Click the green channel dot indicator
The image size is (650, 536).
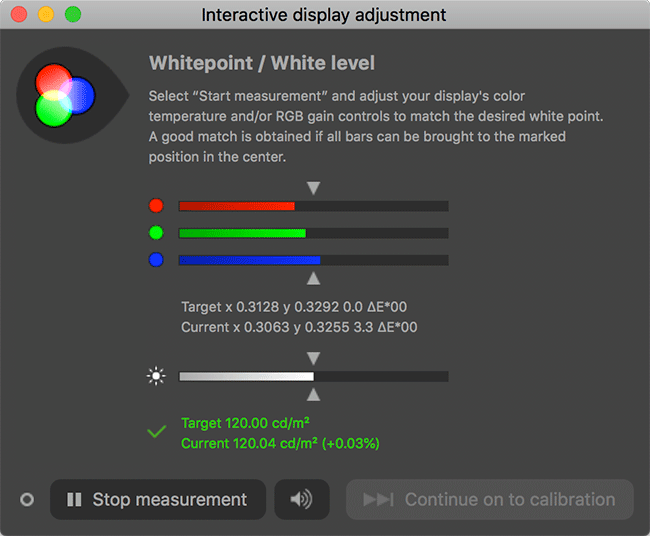coord(156,233)
